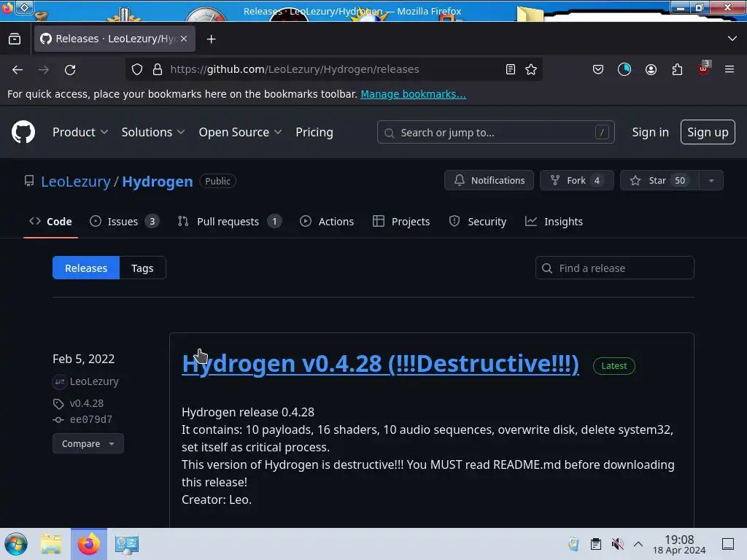The width and height of the screenshot is (747, 560).
Task: Go back with the browser back arrow
Action: click(x=18, y=69)
